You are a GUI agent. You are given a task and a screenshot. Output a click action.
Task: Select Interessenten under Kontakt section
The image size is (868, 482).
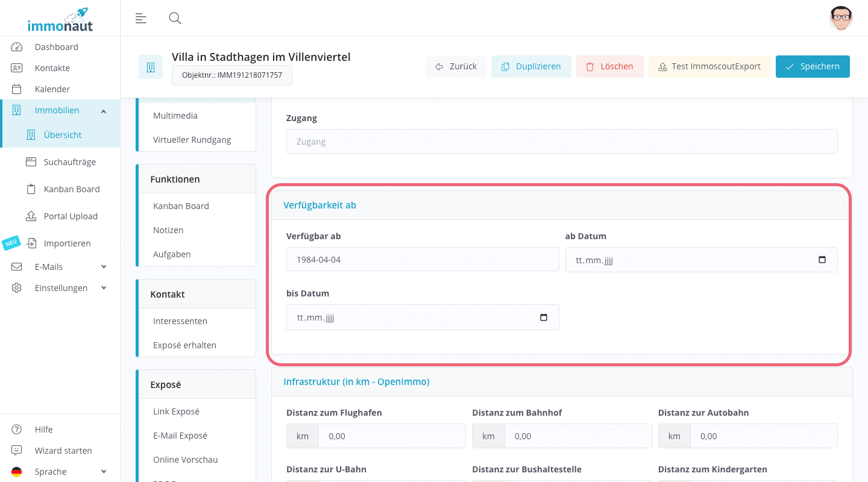click(180, 321)
